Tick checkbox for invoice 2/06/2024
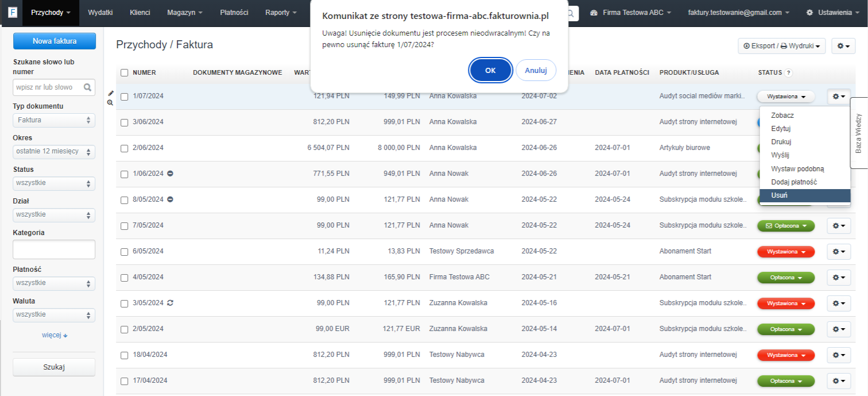The width and height of the screenshot is (868, 396). coord(125,148)
